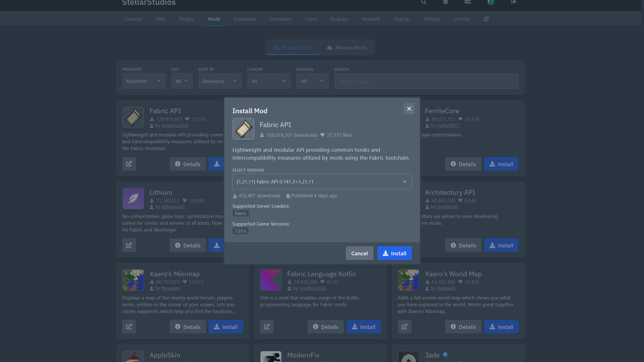This screenshot has height=362, width=644.
Task: Open the Backups tab
Action: 339,19
